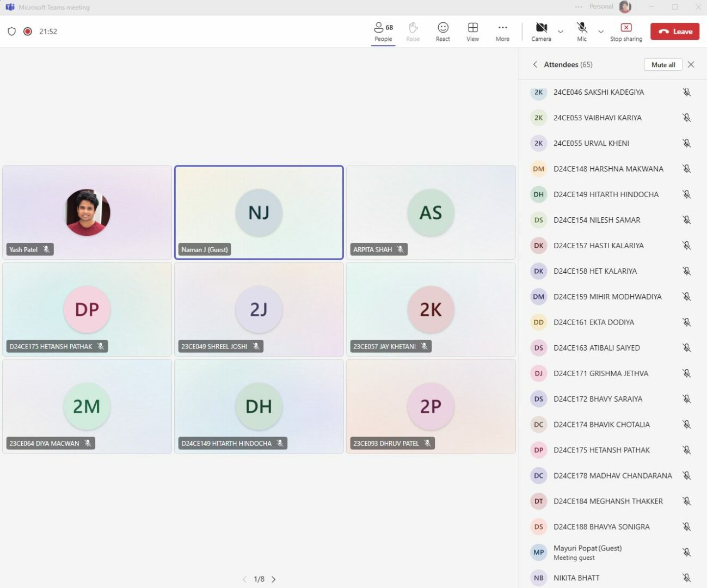Open the More actions menu
Screen dimensions: 707x588
(502, 32)
